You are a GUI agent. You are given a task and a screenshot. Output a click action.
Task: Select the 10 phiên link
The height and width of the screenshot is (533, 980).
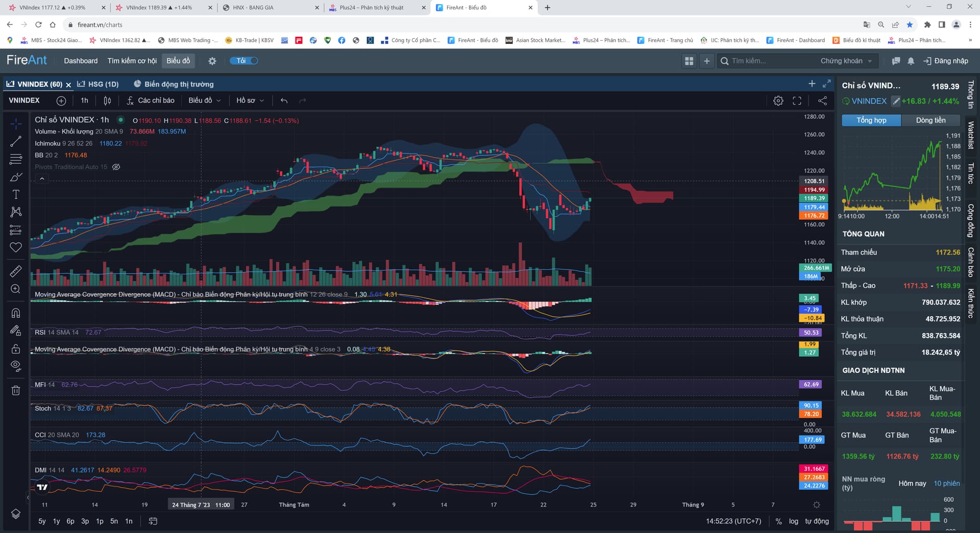[946, 484]
